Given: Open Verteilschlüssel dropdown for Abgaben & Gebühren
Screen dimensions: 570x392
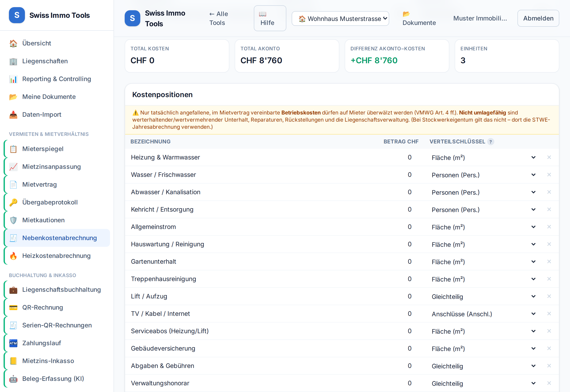Looking at the screenshot, I should [x=484, y=366].
